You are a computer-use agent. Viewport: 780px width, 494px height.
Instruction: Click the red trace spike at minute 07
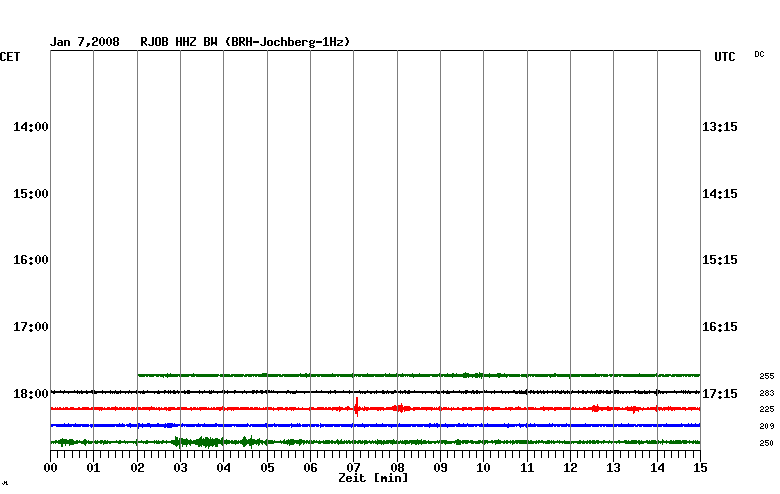coord(357,407)
